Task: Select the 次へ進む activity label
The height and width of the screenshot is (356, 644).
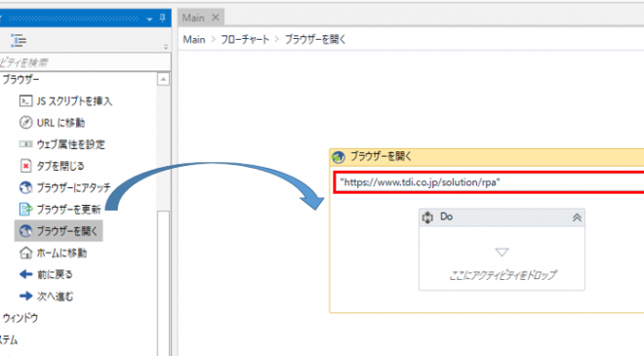Action: 55,297
